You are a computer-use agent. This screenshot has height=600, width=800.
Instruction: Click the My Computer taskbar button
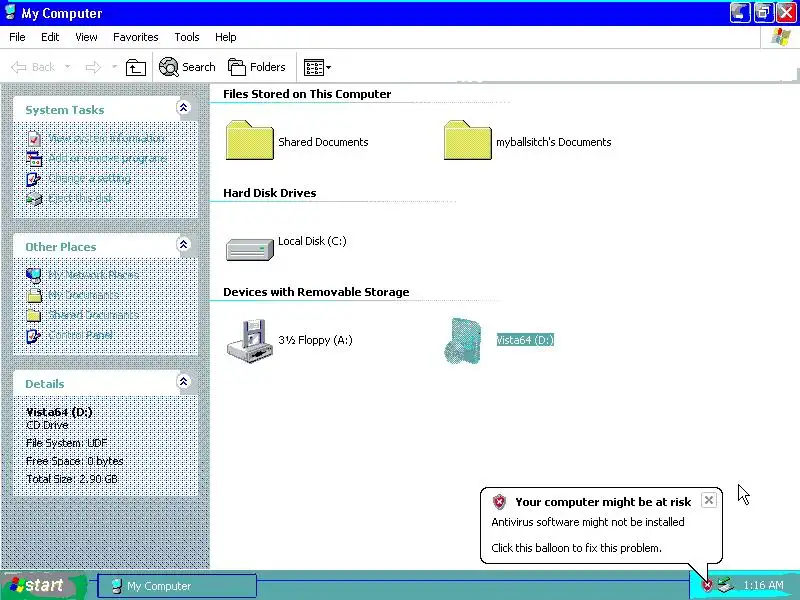pyautogui.click(x=177, y=586)
